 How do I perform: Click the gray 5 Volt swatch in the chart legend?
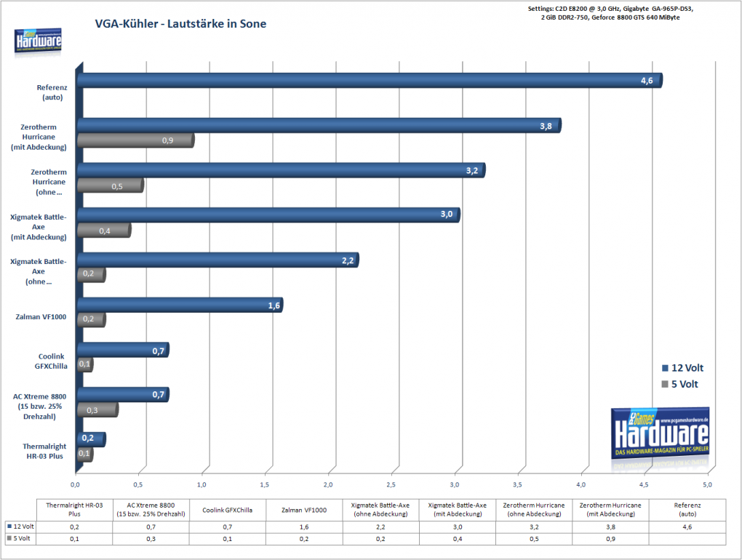(x=665, y=384)
